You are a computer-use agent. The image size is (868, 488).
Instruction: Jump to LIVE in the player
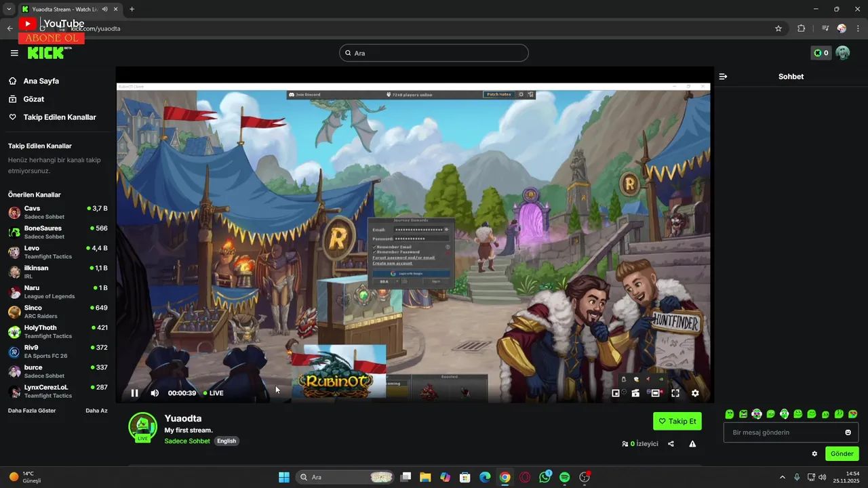tap(214, 393)
